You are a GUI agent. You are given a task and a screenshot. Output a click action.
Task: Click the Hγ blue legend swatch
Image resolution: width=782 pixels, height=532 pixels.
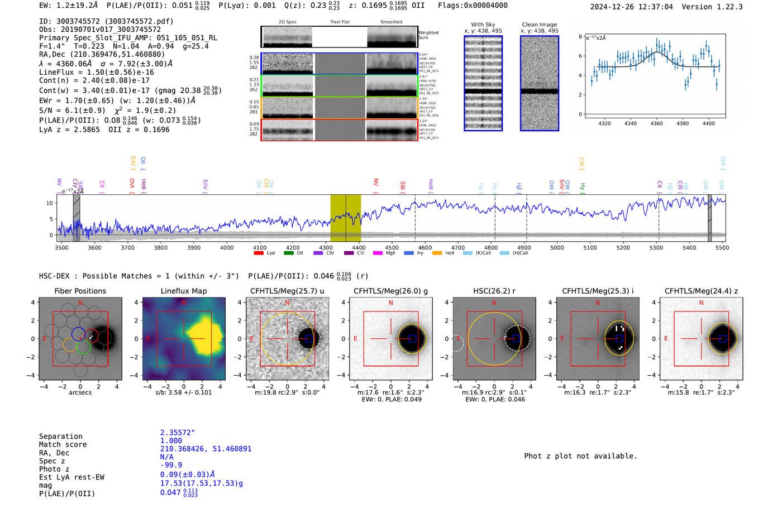pos(409,253)
